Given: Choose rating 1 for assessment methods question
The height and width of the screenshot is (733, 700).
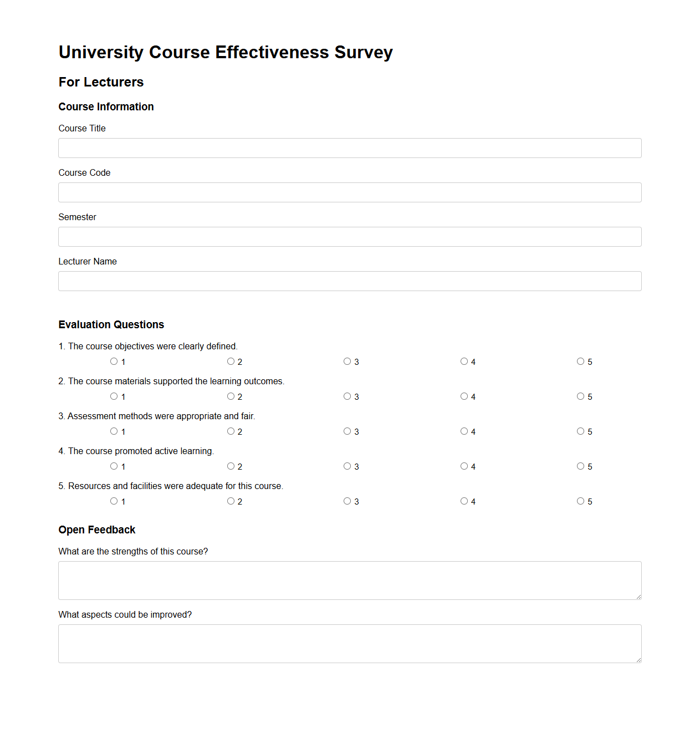Looking at the screenshot, I should point(114,431).
